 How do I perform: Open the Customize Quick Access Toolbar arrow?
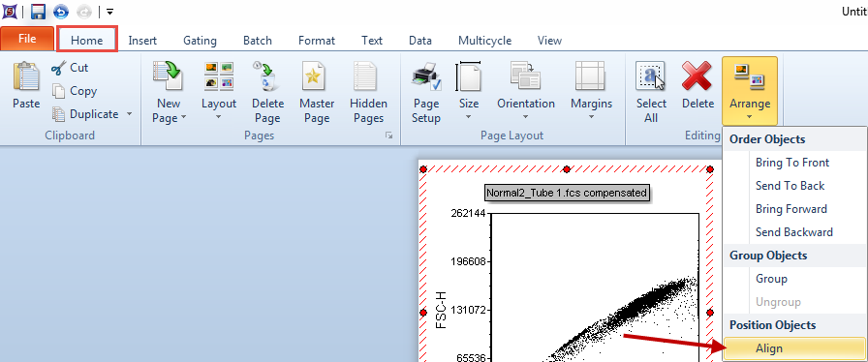pos(109,12)
